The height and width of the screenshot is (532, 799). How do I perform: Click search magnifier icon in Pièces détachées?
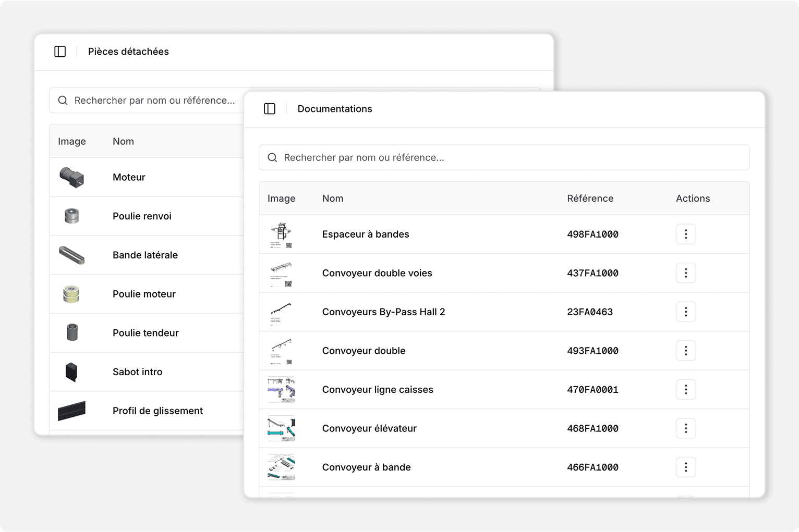(63, 101)
